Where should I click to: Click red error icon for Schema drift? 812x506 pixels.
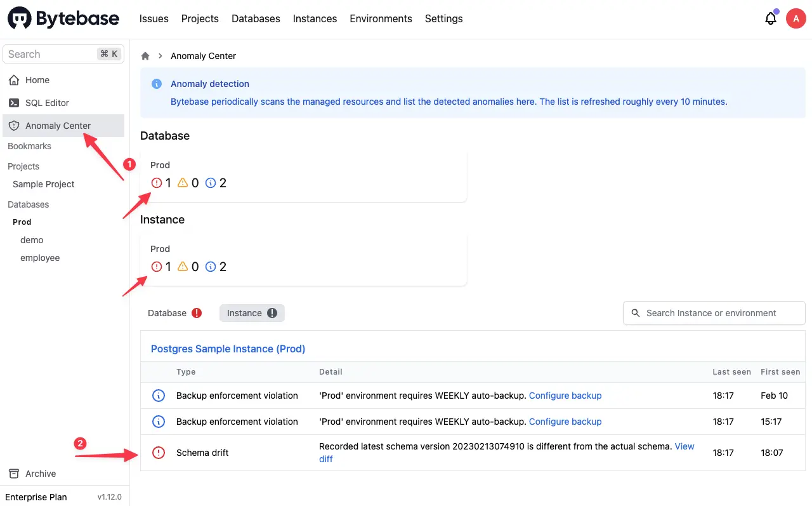(x=159, y=453)
